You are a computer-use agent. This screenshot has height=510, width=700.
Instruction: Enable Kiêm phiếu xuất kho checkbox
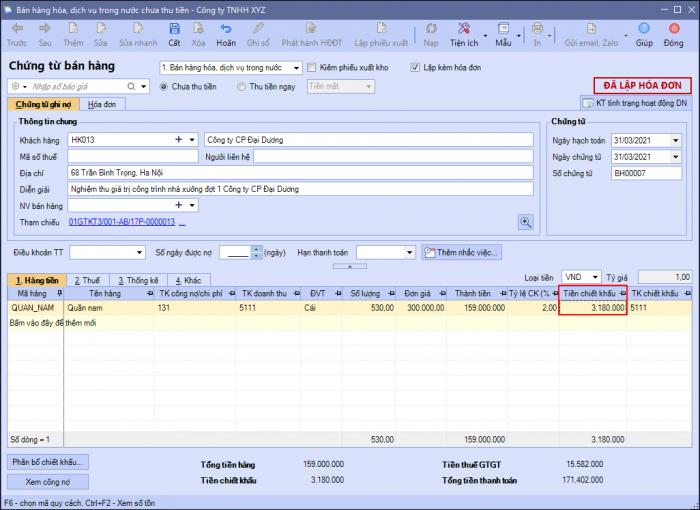(x=312, y=68)
